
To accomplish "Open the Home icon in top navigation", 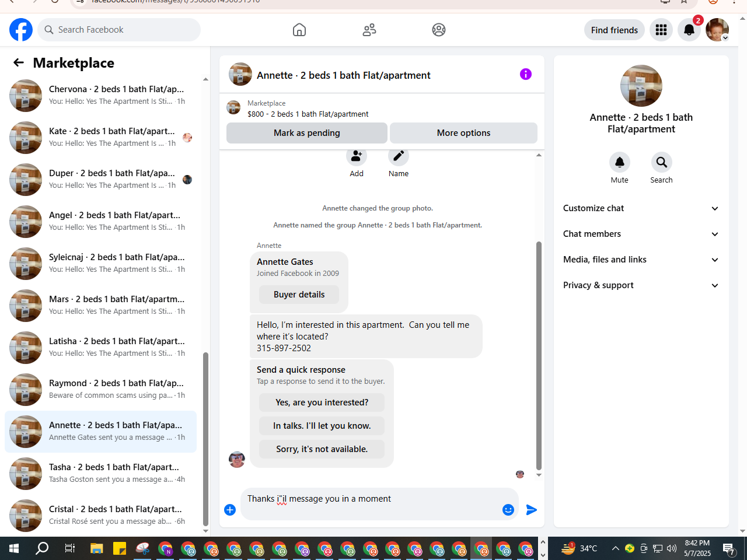I will coord(299,30).
